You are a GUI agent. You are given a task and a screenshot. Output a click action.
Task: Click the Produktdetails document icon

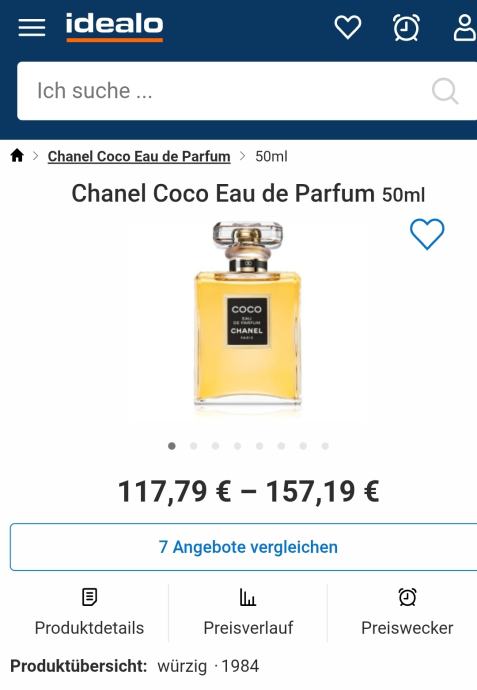[89, 597]
